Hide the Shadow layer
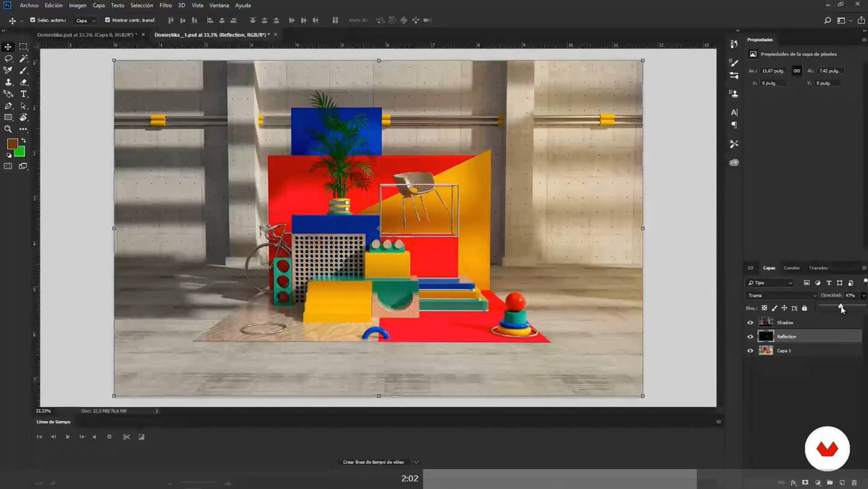Screen dimensions: 868x489 click(750, 323)
